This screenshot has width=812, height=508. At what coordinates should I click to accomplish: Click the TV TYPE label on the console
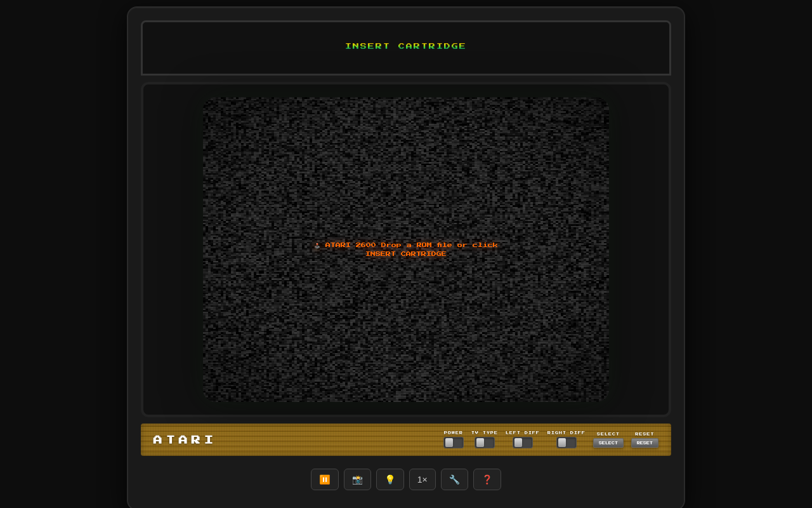tap(484, 432)
